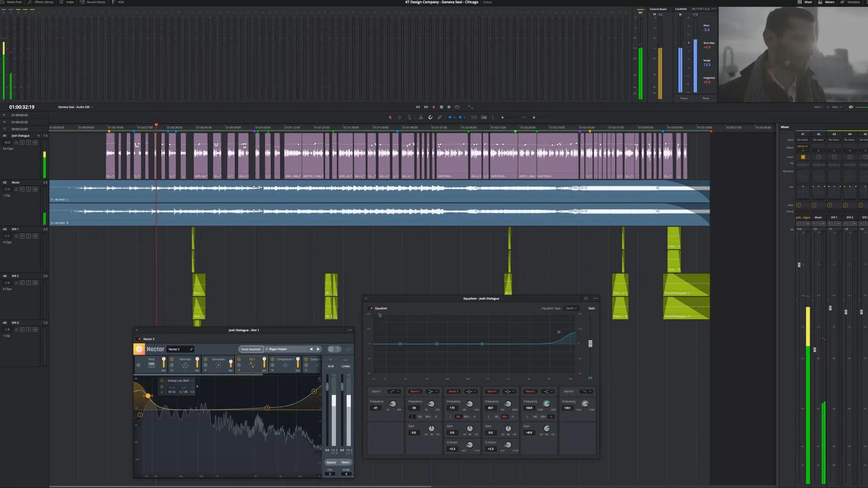Click the monitor speaker mute icon
Screen dimensions: 868x488
[x=851, y=107]
